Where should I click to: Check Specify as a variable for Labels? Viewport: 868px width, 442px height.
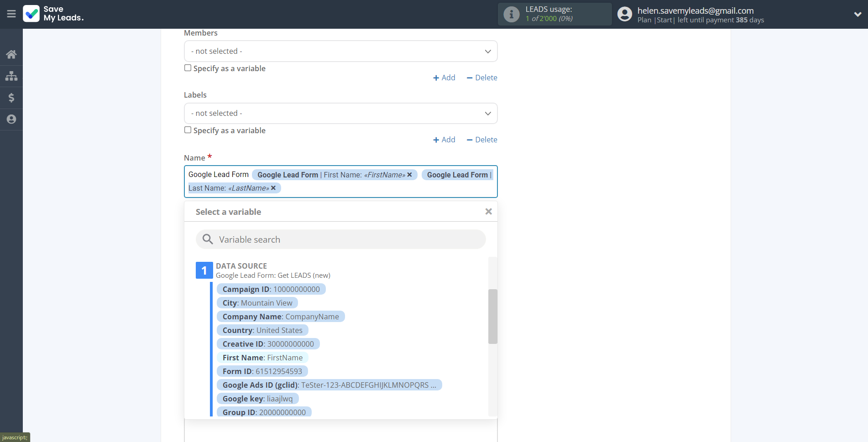pyautogui.click(x=188, y=130)
